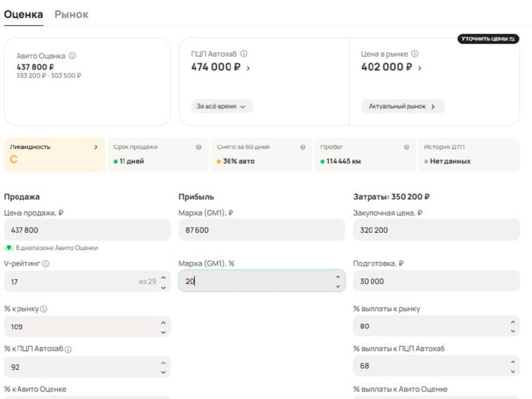Open info icon next to Цена в рынке

click(415, 54)
